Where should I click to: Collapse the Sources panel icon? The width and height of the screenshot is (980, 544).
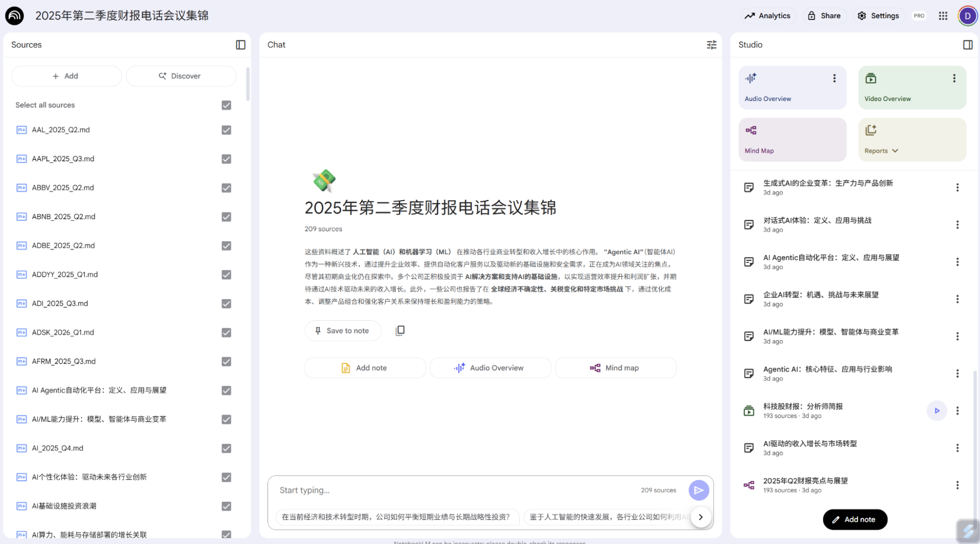pyautogui.click(x=240, y=45)
